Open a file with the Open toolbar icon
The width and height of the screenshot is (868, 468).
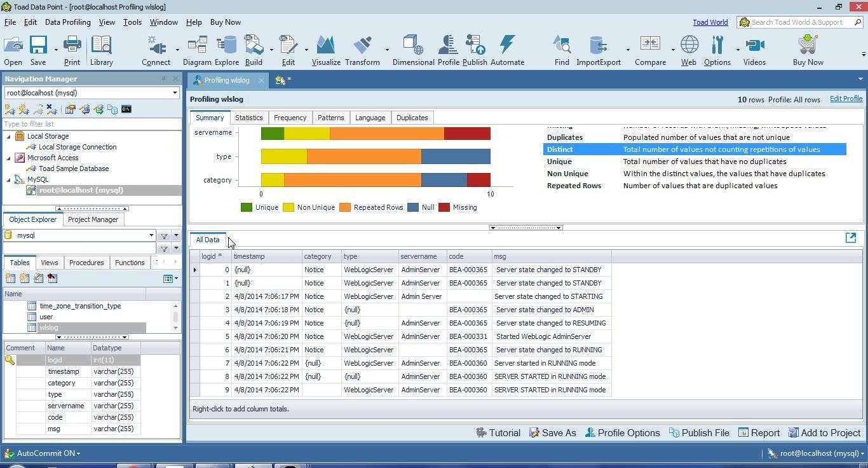pos(13,51)
